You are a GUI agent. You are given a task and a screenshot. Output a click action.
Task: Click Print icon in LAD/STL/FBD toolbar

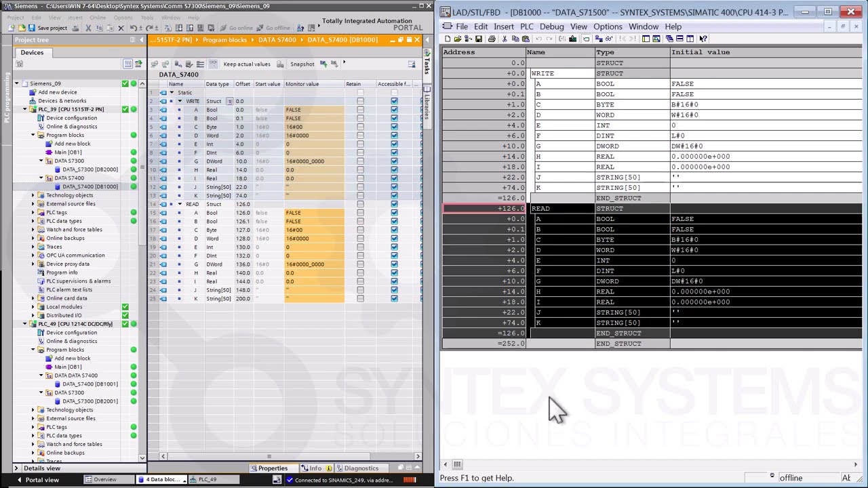point(492,39)
